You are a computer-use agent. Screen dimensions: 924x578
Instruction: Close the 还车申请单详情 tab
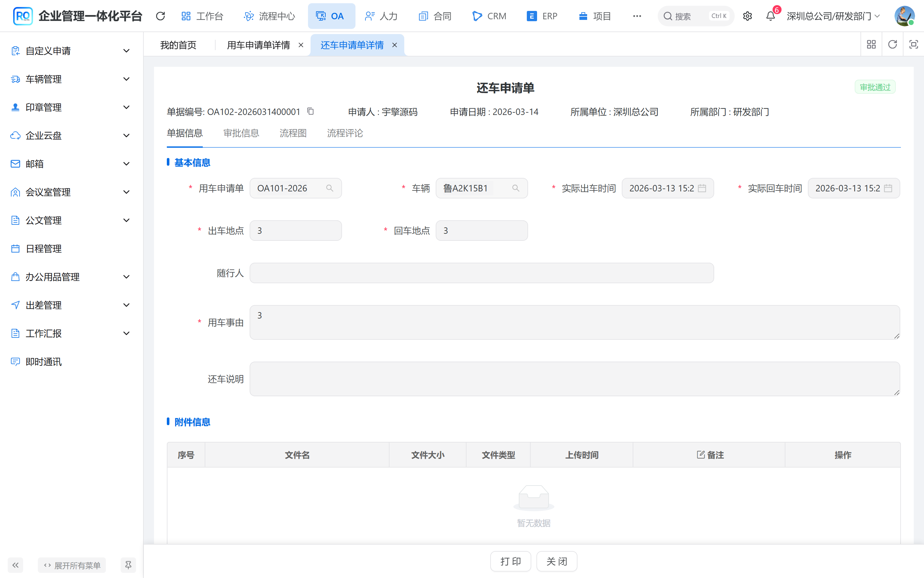pos(394,45)
